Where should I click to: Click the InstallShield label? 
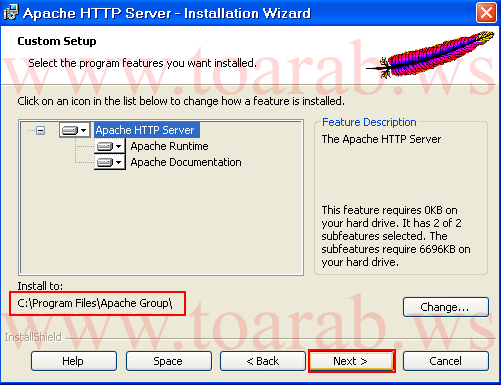click(33, 337)
